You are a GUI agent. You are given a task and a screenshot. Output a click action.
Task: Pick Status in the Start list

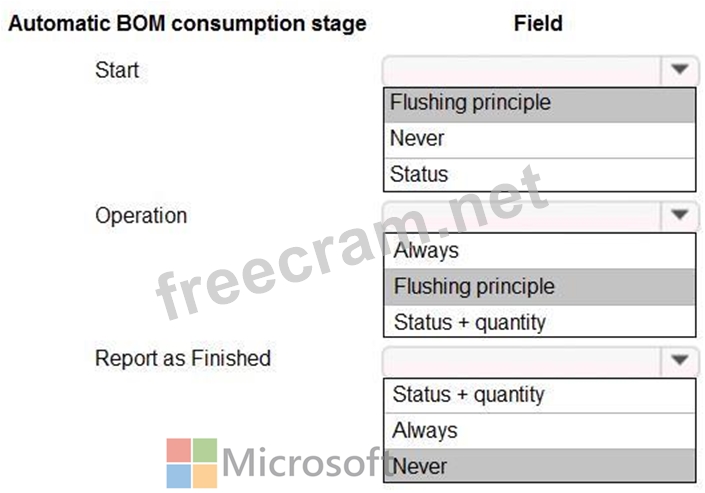[x=540, y=175]
